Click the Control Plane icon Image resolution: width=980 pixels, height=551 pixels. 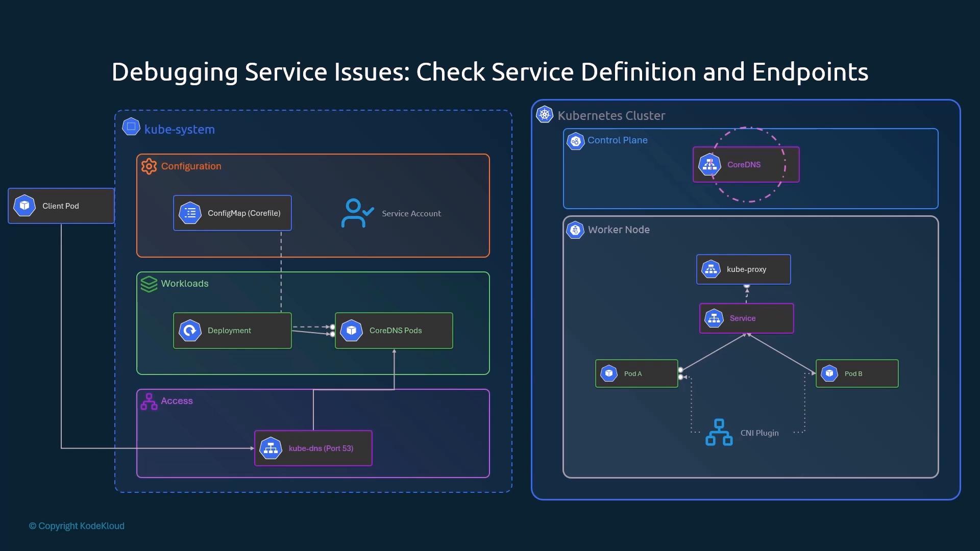point(575,141)
